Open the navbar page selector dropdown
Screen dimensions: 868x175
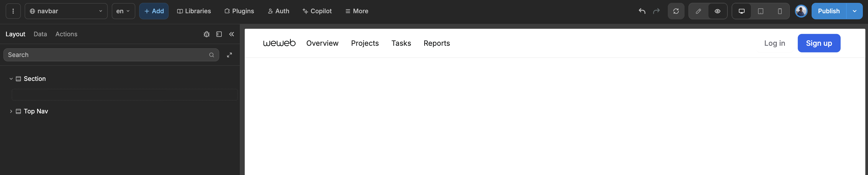[x=66, y=11]
